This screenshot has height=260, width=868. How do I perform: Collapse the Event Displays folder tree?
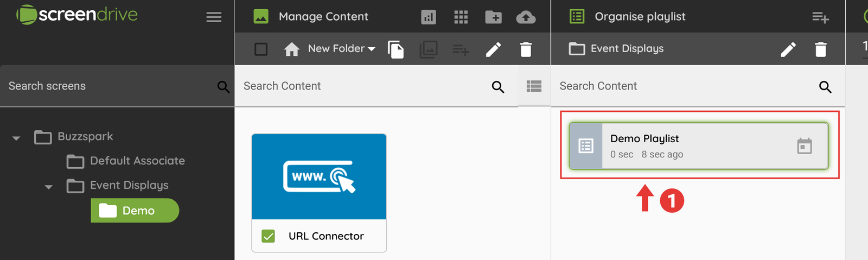[49, 187]
